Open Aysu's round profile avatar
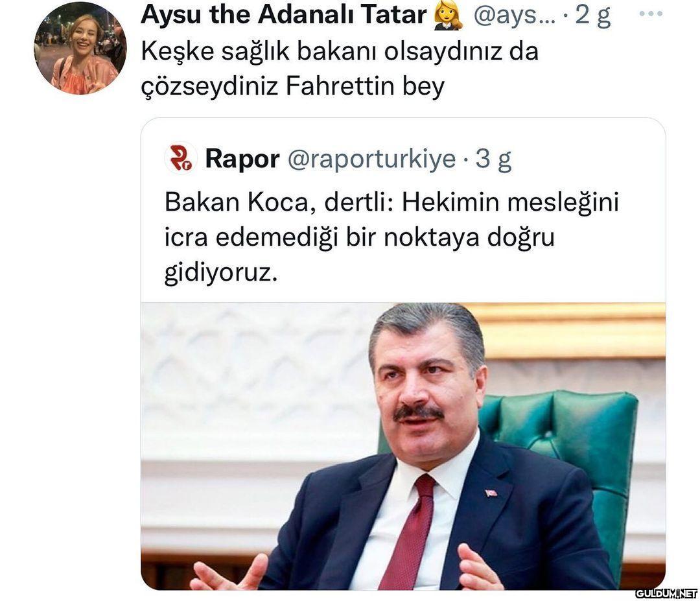The height and width of the screenshot is (601, 700). click(x=80, y=48)
